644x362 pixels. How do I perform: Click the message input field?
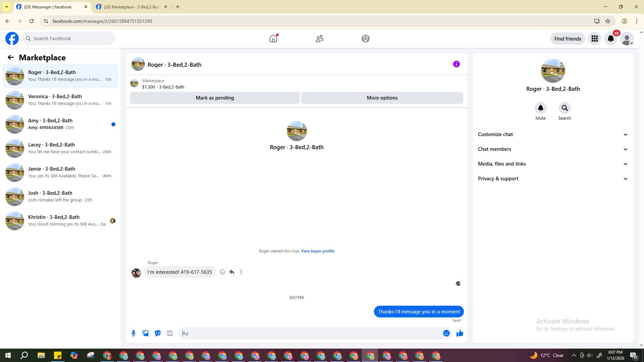pyautogui.click(x=310, y=333)
